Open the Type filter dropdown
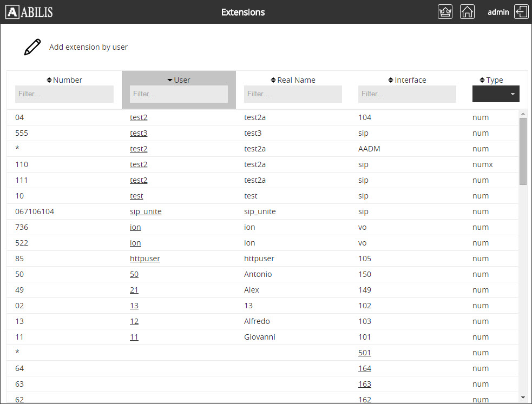This screenshot has width=532, height=404. 496,94
